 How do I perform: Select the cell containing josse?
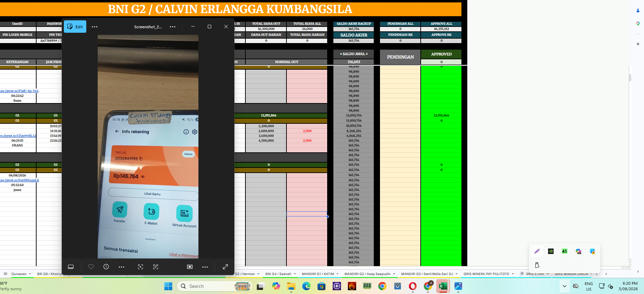pos(18,190)
